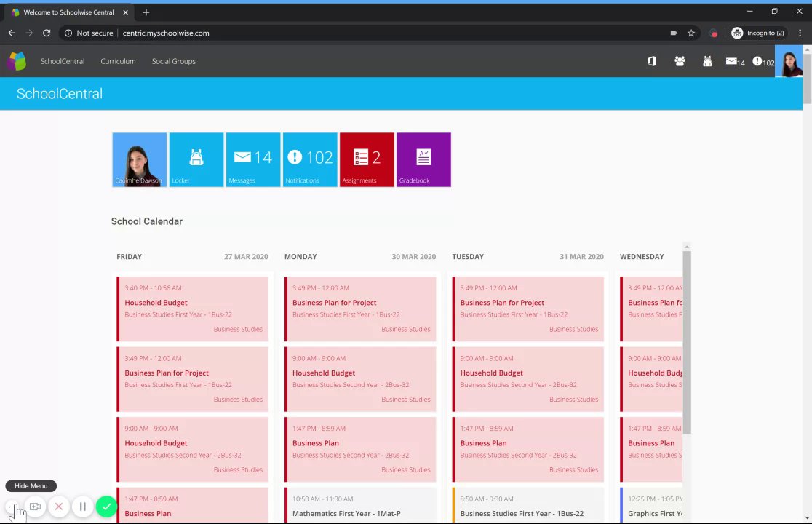Finish recording with the green checkmark

[106, 507]
